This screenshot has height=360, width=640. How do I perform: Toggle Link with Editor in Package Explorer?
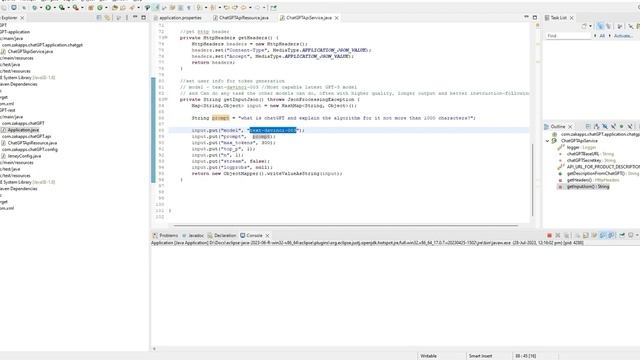click(107, 18)
